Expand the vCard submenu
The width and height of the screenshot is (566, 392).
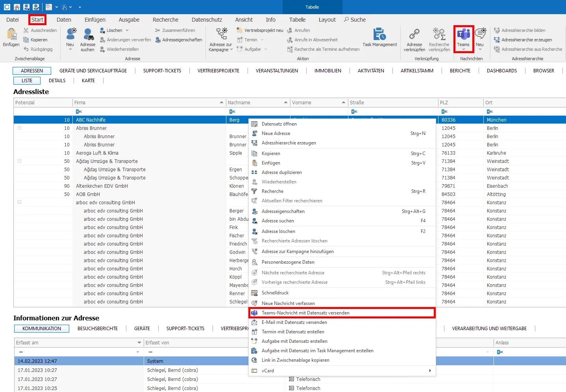(x=430, y=371)
